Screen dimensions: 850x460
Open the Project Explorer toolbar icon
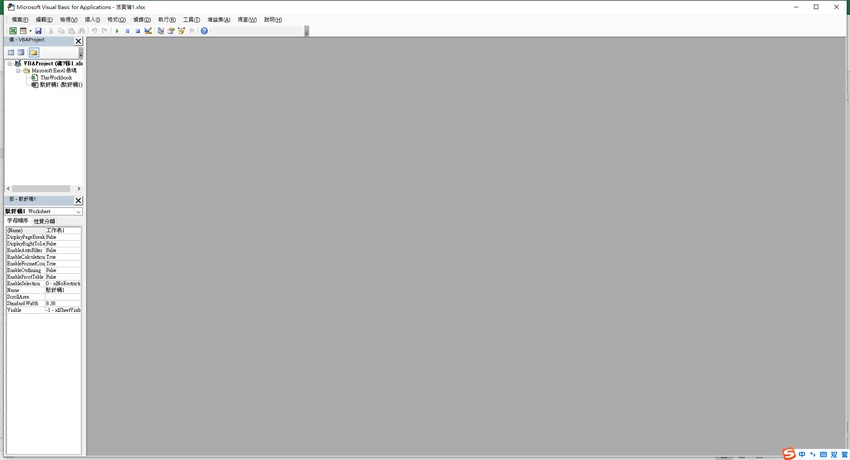click(160, 31)
